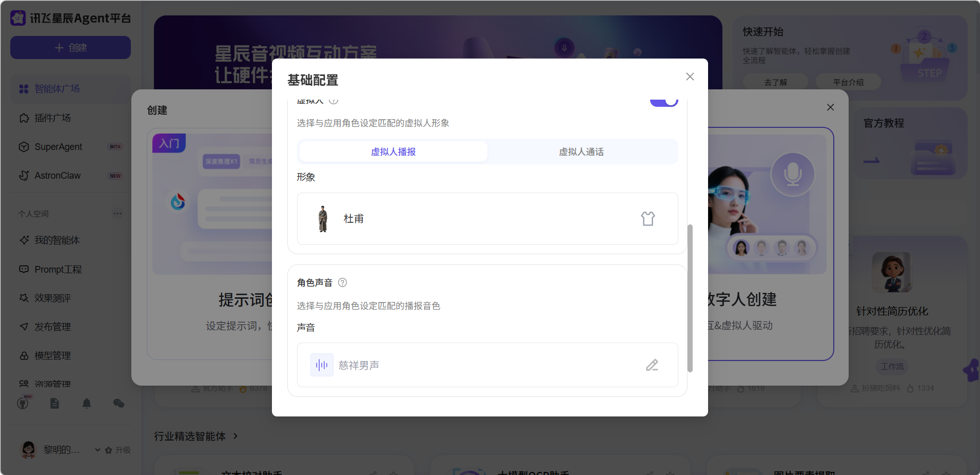Click the 基础配置 dialog scrollbar

click(690, 298)
